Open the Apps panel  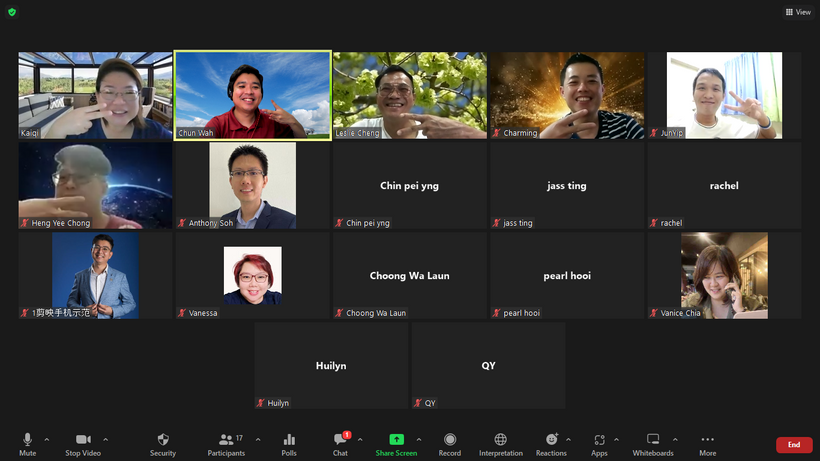(x=599, y=444)
